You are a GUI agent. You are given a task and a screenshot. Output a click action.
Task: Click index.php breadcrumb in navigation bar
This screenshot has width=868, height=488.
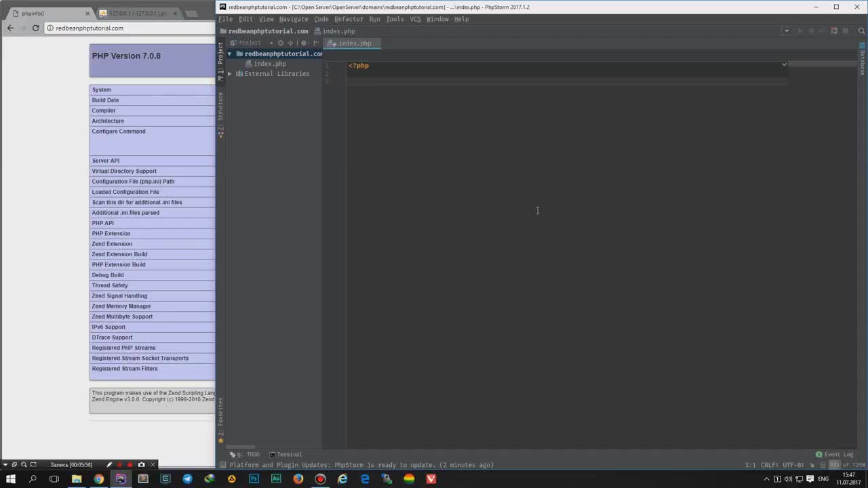coord(335,31)
